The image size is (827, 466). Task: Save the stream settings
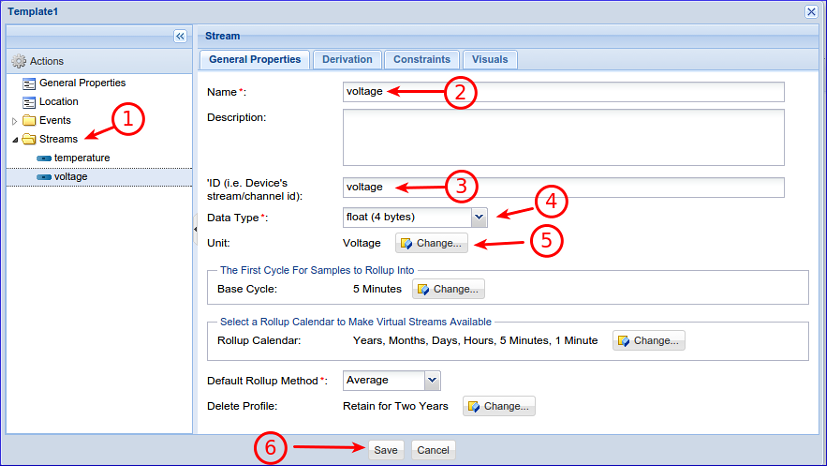(x=386, y=450)
